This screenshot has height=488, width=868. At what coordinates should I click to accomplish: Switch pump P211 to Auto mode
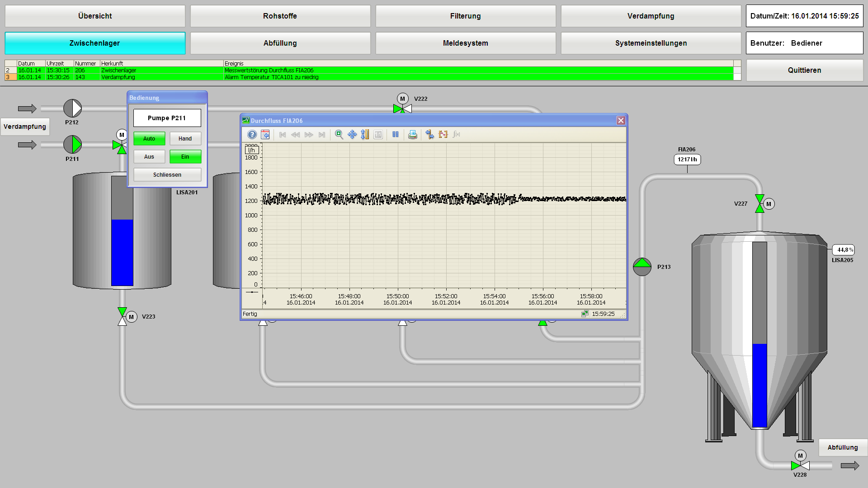pos(149,139)
